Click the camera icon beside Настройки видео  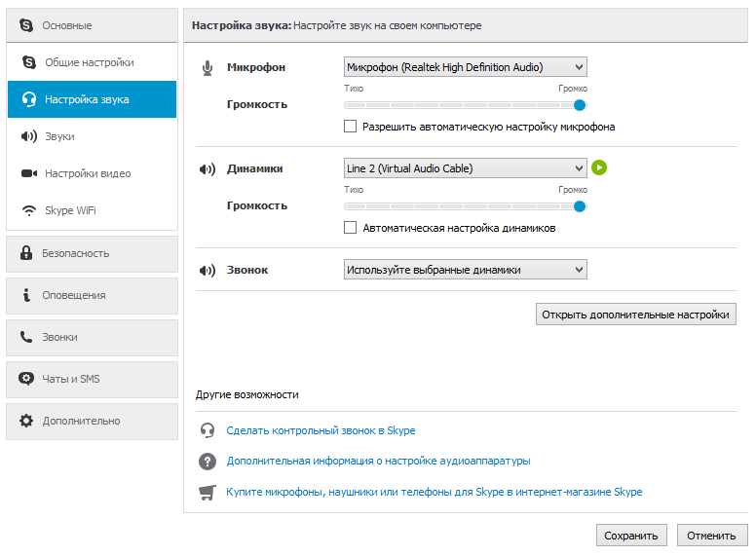click(29, 173)
